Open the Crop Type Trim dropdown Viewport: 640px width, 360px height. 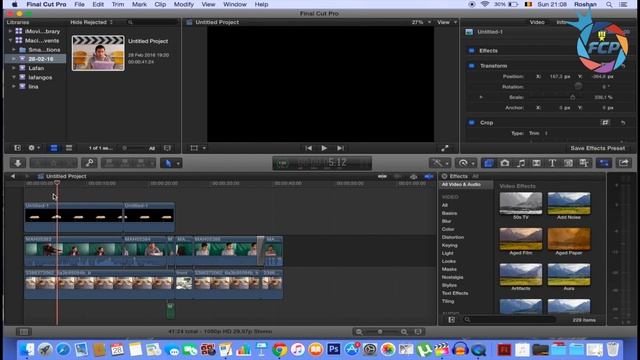(x=538, y=133)
